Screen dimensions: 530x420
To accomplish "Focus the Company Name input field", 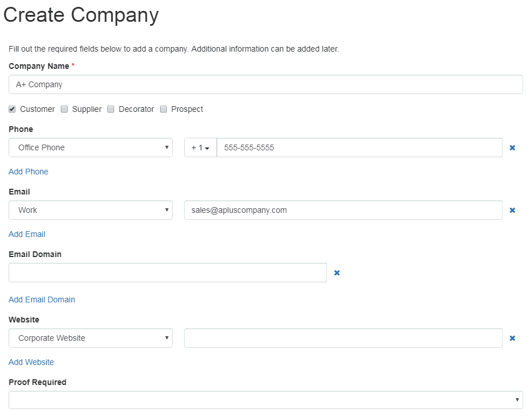I will tap(266, 84).
